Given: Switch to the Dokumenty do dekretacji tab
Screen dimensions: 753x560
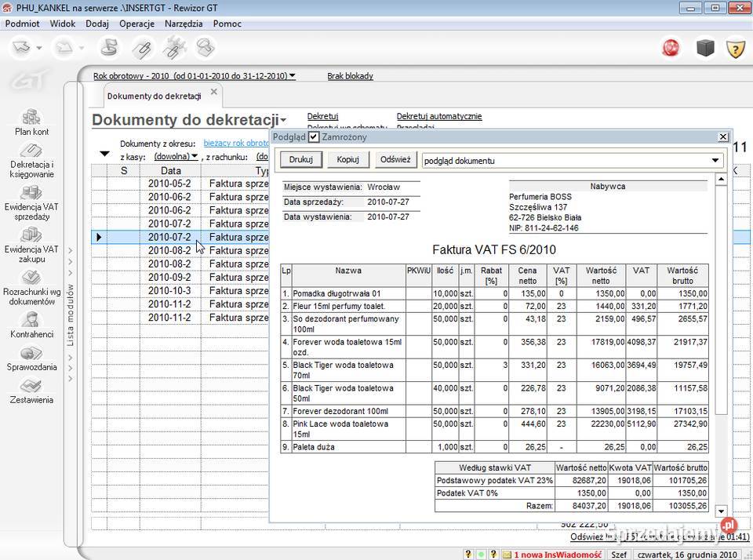Looking at the screenshot, I should point(155,95).
